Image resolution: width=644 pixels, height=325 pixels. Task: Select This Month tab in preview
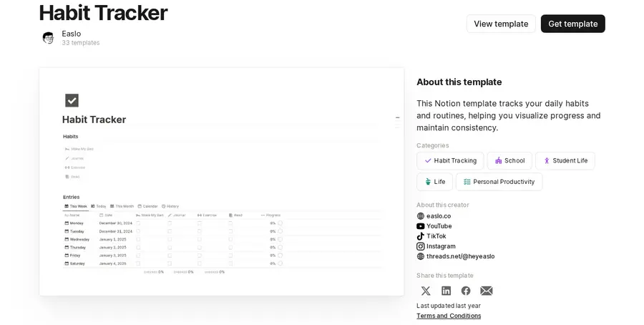122,206
